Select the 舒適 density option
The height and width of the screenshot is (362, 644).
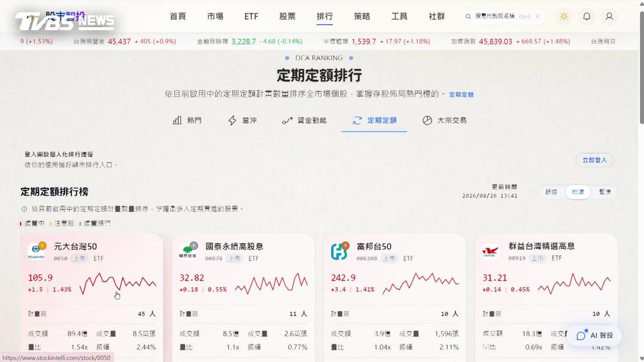[x=551, y=192]
